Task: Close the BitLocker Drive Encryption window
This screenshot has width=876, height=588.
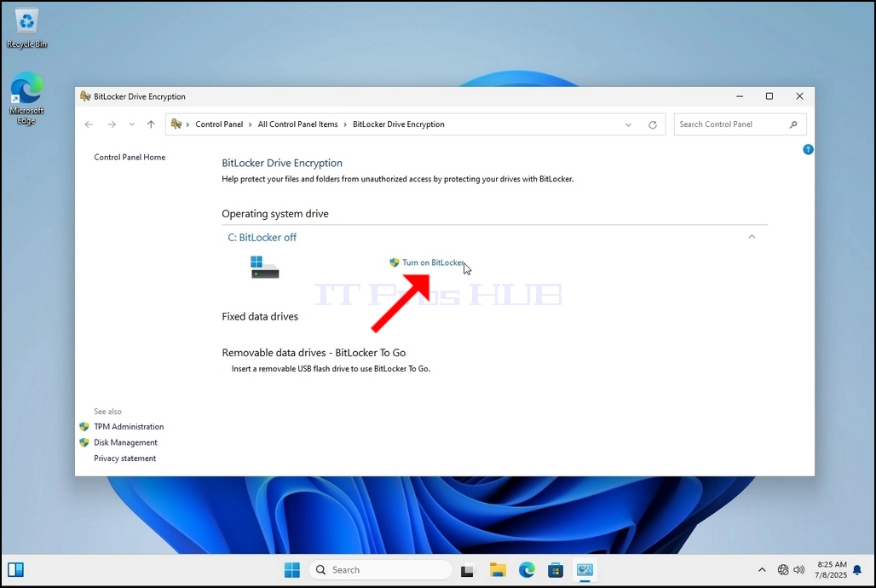Action: pyautogui.click(x=799, y=96)
